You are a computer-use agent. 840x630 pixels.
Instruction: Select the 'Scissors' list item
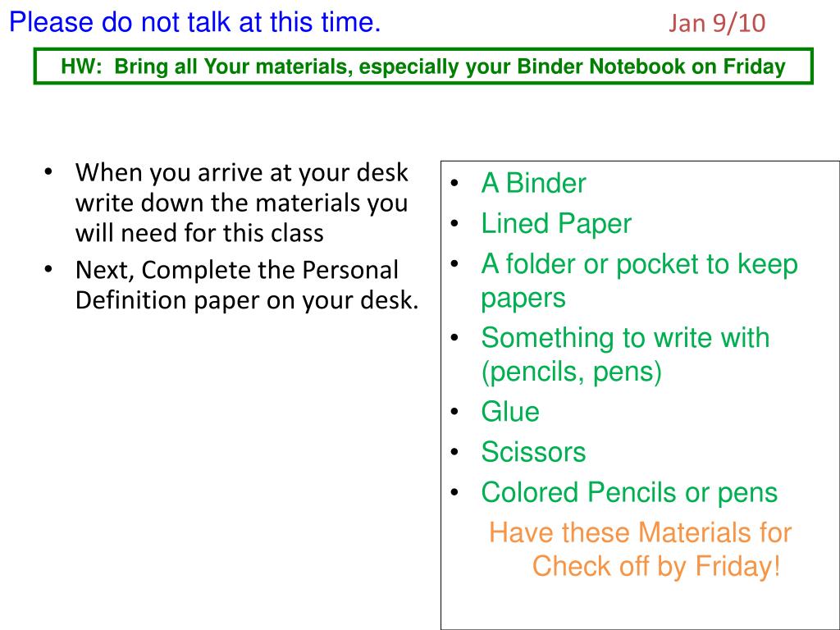click(x=533, y=453)
